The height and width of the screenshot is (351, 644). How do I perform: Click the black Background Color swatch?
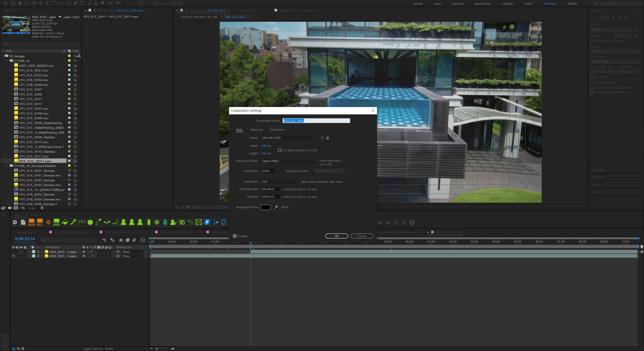tap(265, 207)
